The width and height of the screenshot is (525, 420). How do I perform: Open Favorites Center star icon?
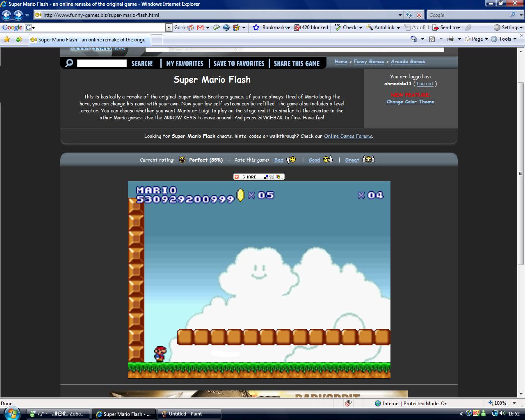[7, 39]
